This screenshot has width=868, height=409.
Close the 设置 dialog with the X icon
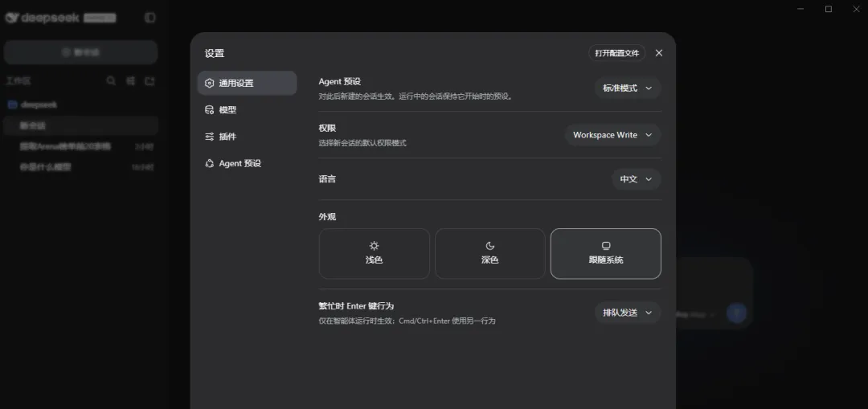tap(659, 53)
